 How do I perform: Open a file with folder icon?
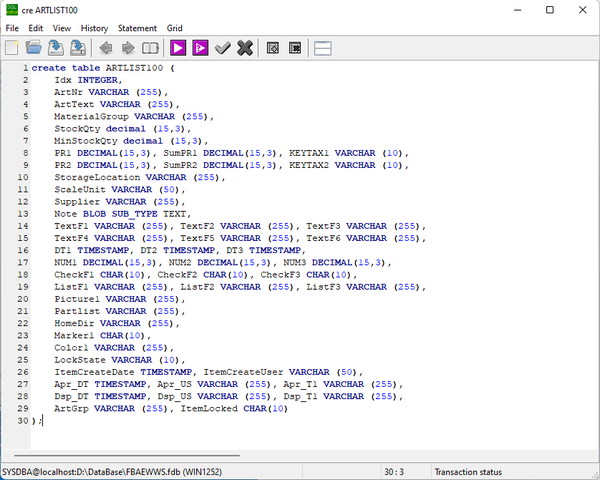(x=34, y=48)
